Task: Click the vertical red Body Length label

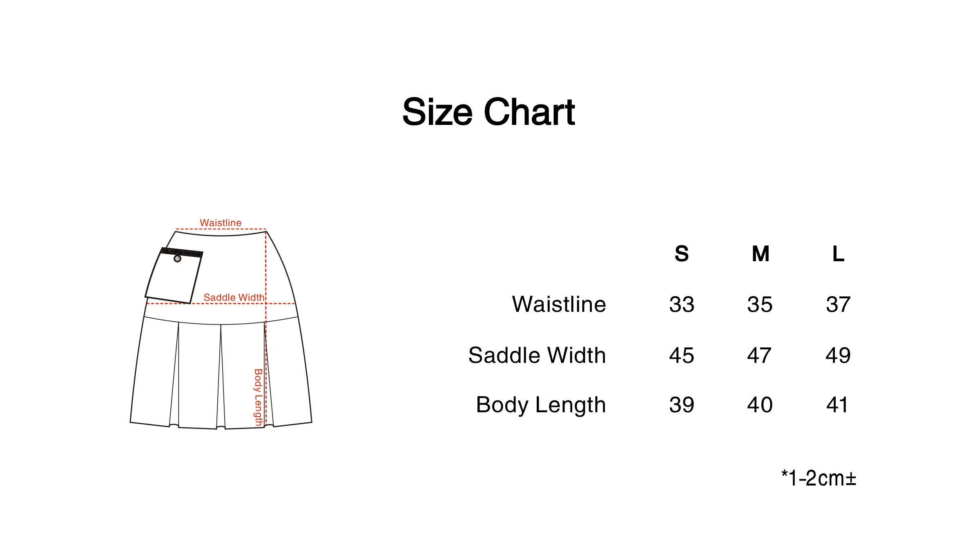Action: pos(258,397)
